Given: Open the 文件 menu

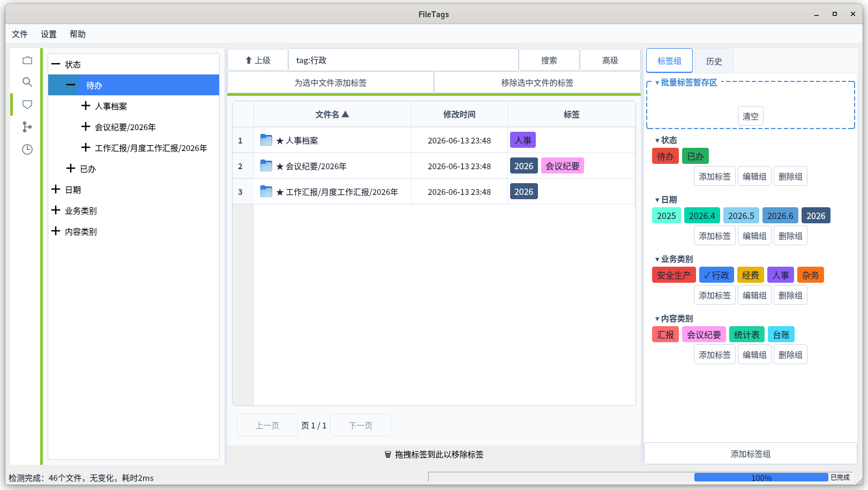Looking at the screenshot, I should pos(20,34).
